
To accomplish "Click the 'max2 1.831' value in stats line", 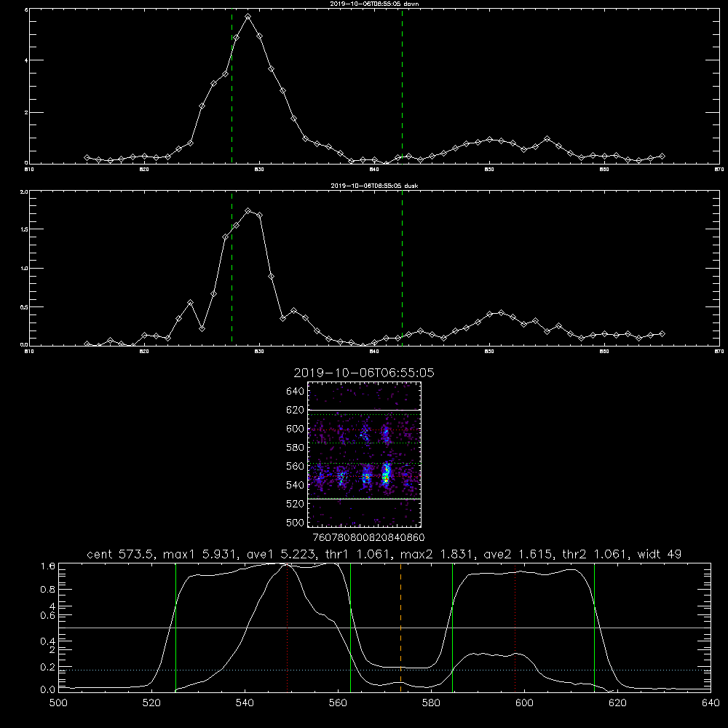I will [438, 554].
